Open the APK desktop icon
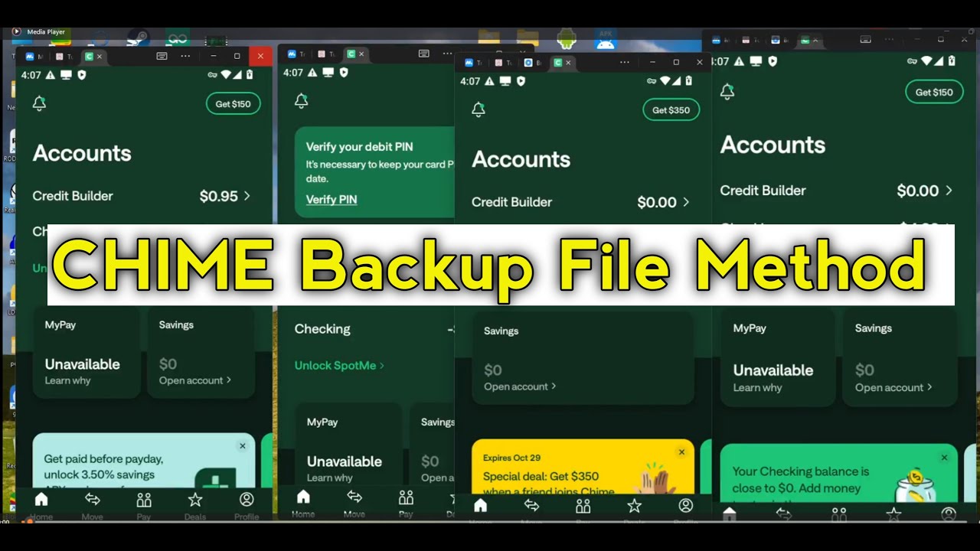The height and width of the screenshot is (551, 980). click(606, 37)
